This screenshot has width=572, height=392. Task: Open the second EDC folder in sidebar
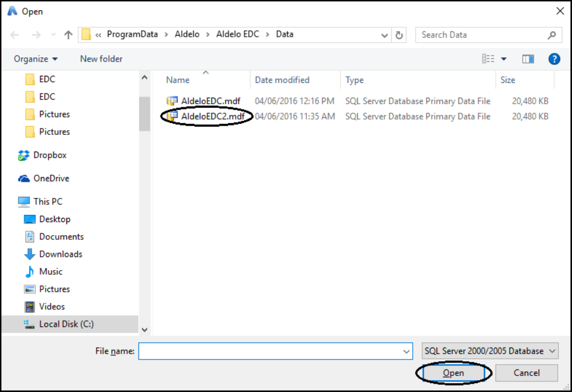(47, 97)
